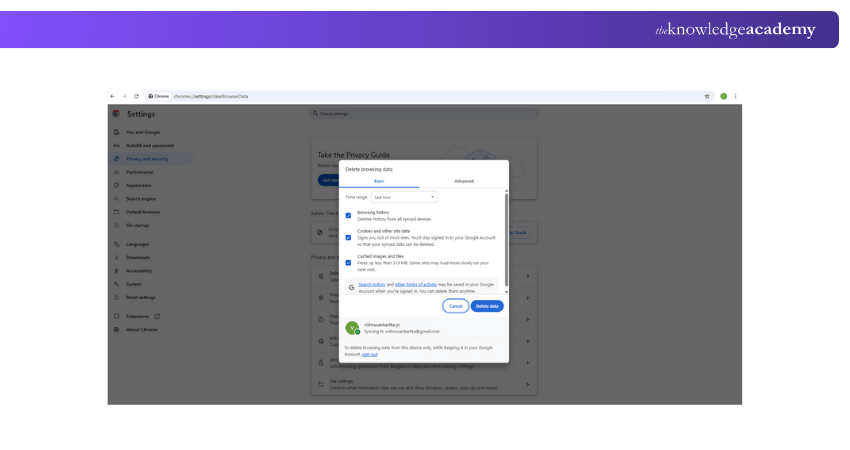The image size is (850, 450).
Task: Open the Search history link
Action: pyautogui.click(x=372, y=285)
